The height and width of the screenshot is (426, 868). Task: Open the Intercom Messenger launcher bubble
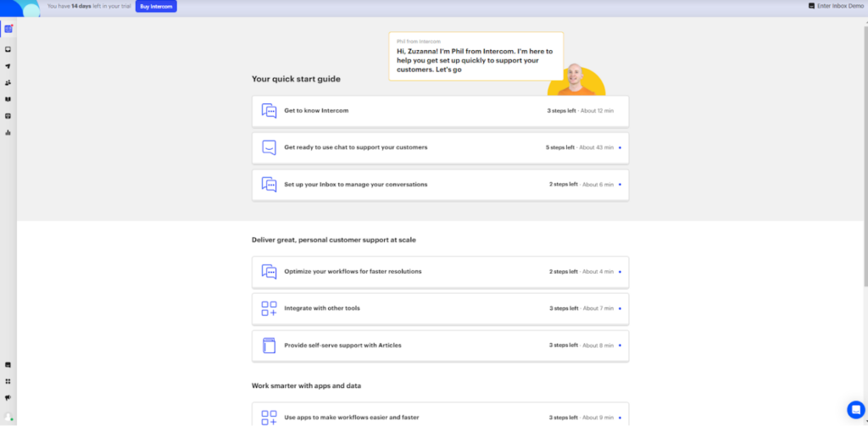(856, 409)
